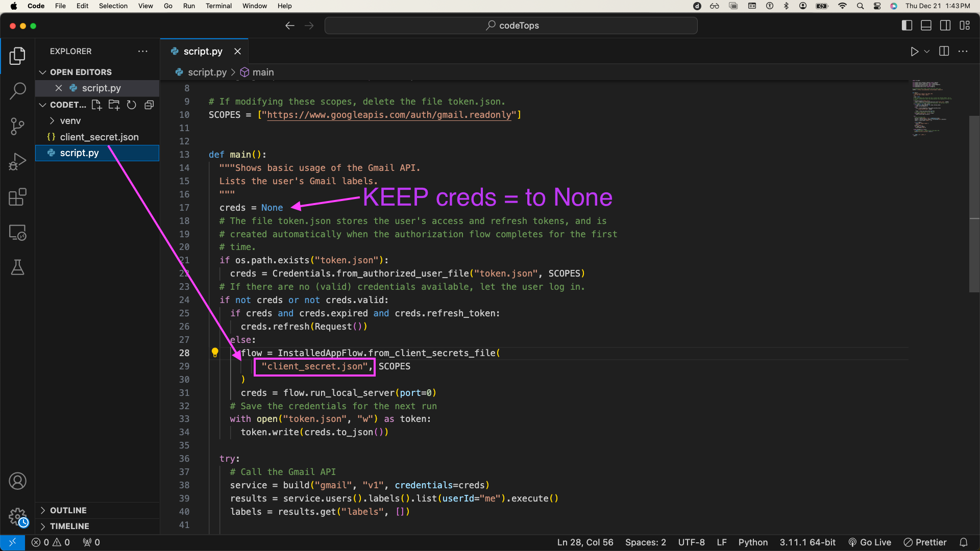This screenshot has height=551, width=980.
Task: Open notifications bell in status bar
Action: coord(964,542)
